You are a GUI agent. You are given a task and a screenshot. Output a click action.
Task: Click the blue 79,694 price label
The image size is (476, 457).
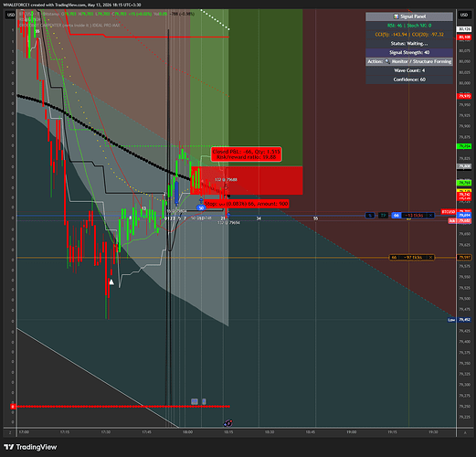point(464,216)
